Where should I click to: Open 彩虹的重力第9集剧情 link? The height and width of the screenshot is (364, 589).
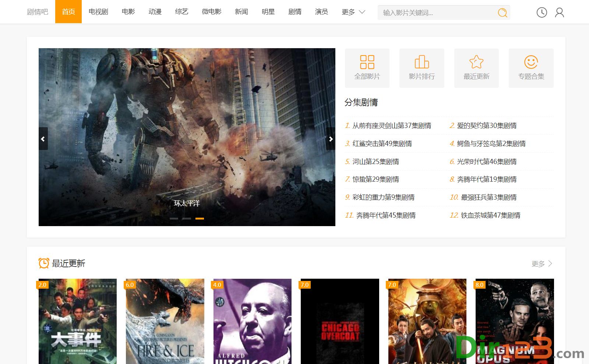tap(383, 197)
